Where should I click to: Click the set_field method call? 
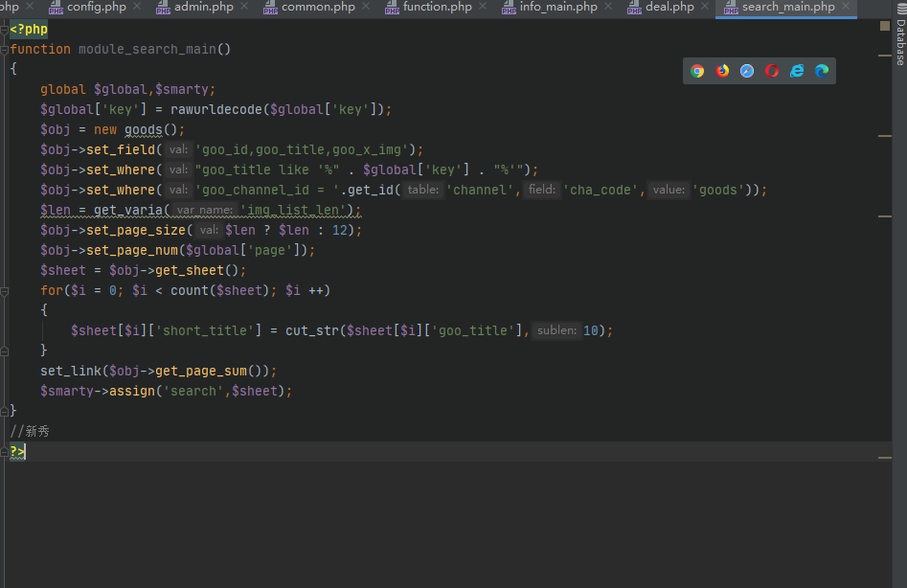[x=121, y=149]
